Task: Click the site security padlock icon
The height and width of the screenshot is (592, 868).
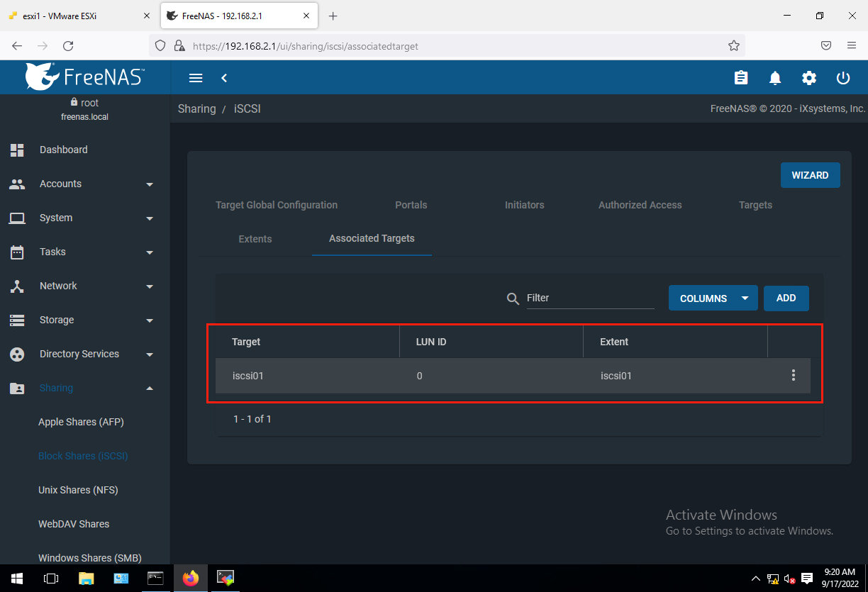Action: 179,45
